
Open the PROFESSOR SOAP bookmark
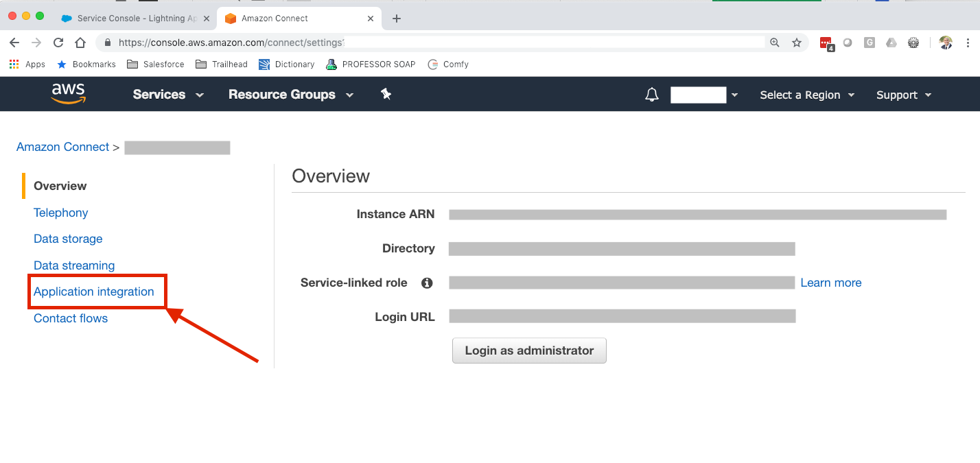(x=371, y=64)
